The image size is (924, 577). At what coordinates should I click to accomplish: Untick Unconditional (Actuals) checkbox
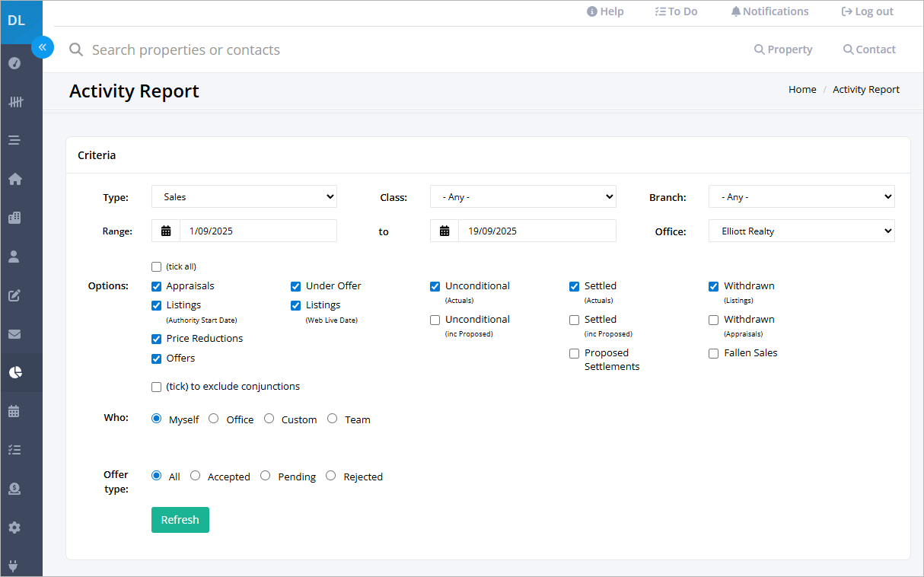435,287
